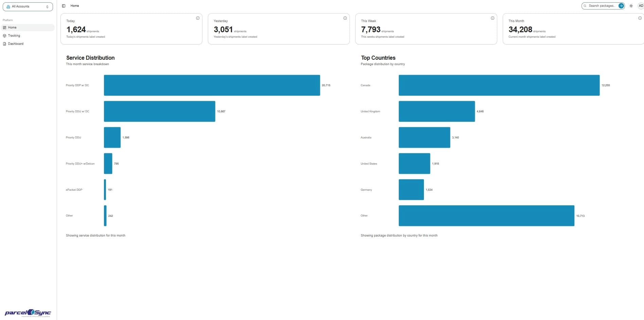Click the Tracking package icon in sidebar
The width and height of the screenshot is (644, 320).
pyautogui.click(x=4, y=36)
